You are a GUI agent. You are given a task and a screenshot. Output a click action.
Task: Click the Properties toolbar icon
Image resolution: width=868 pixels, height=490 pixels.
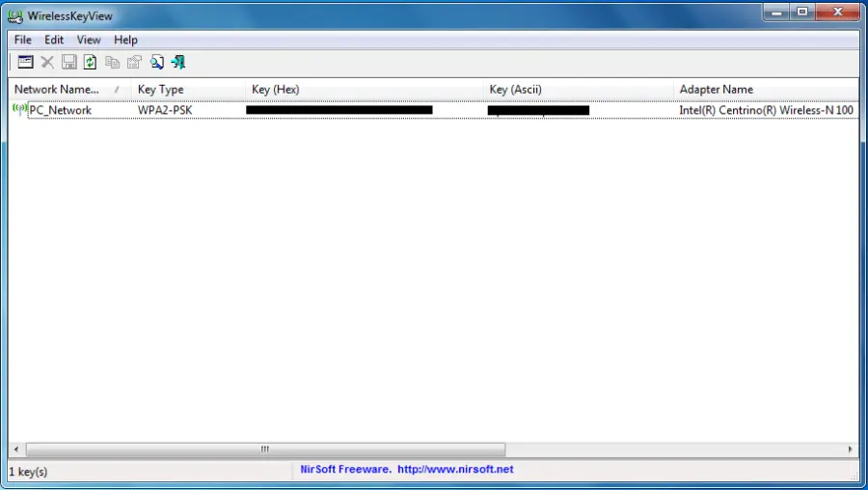pos(134,62)
